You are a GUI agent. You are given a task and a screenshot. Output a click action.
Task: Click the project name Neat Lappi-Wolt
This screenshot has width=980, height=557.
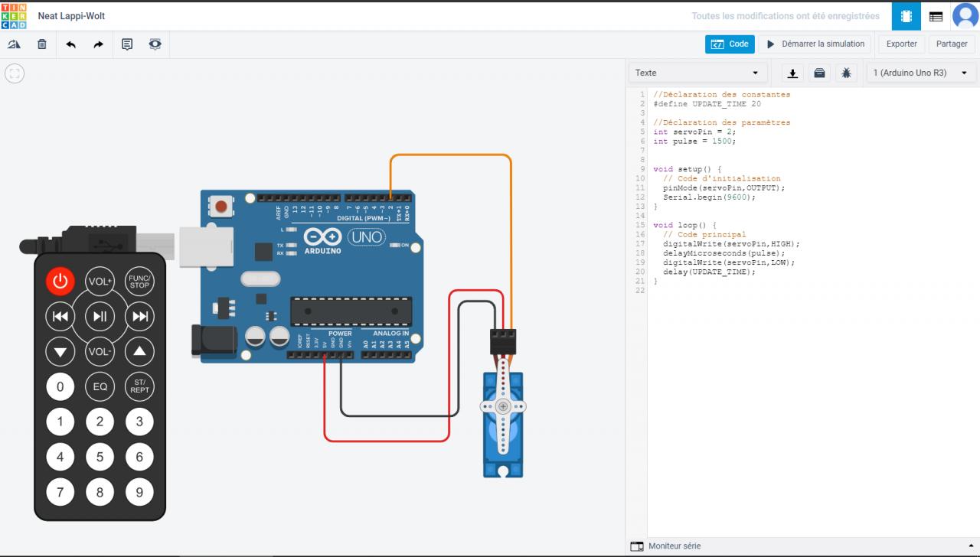point(71,16)
